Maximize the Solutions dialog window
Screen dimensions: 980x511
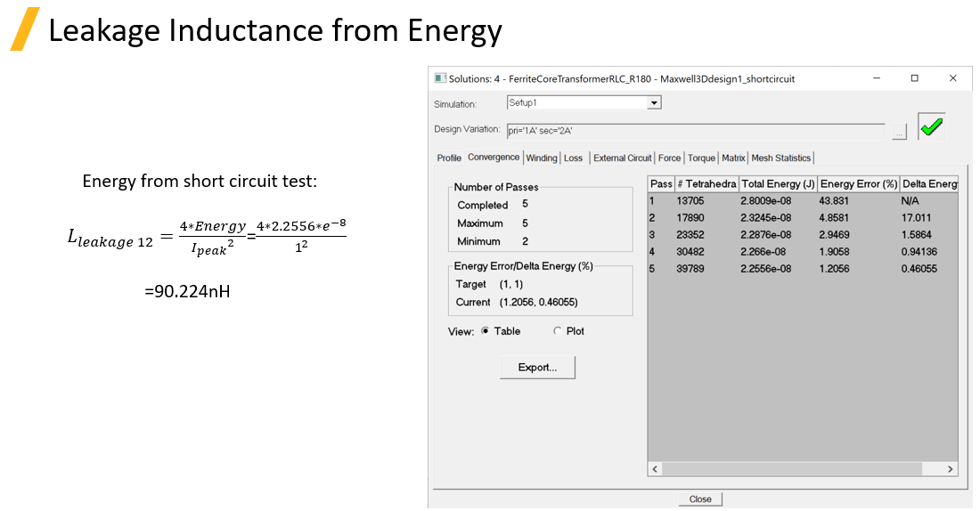(x=914, y=78)
